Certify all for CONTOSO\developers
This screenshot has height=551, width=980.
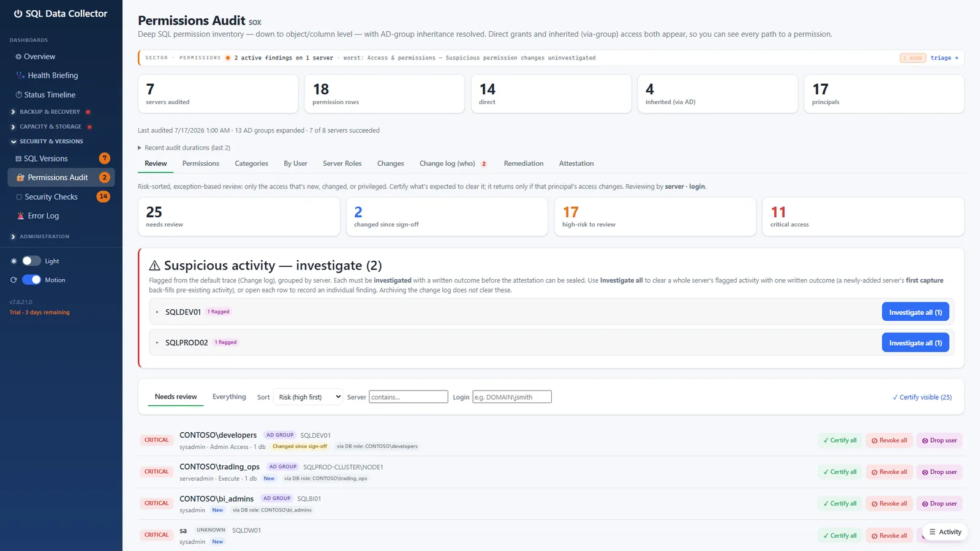840,440
